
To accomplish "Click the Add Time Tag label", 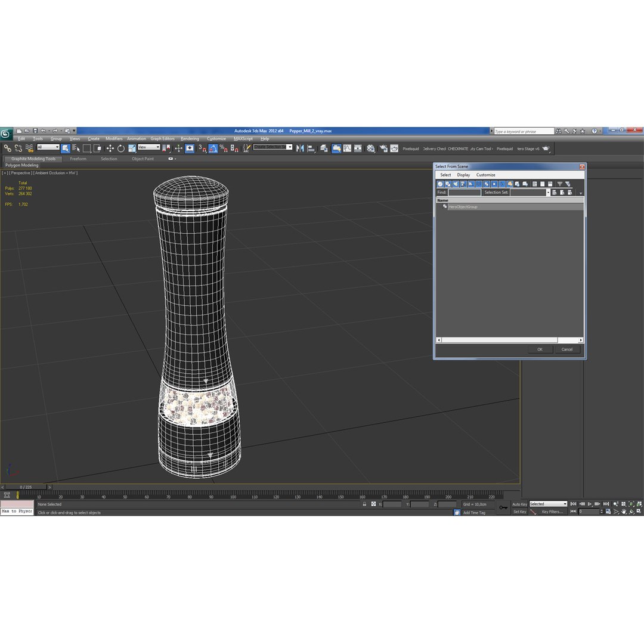I will [474, 513].
